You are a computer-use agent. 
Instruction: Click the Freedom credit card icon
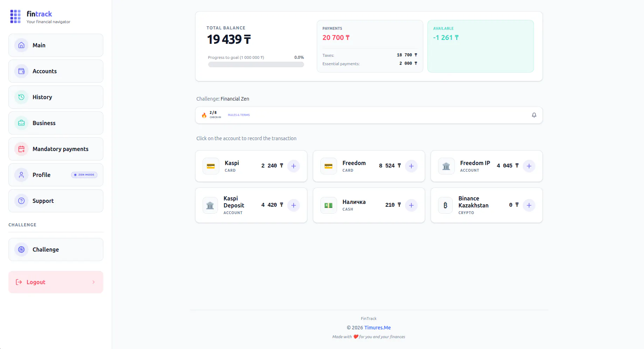click(328, 166)
